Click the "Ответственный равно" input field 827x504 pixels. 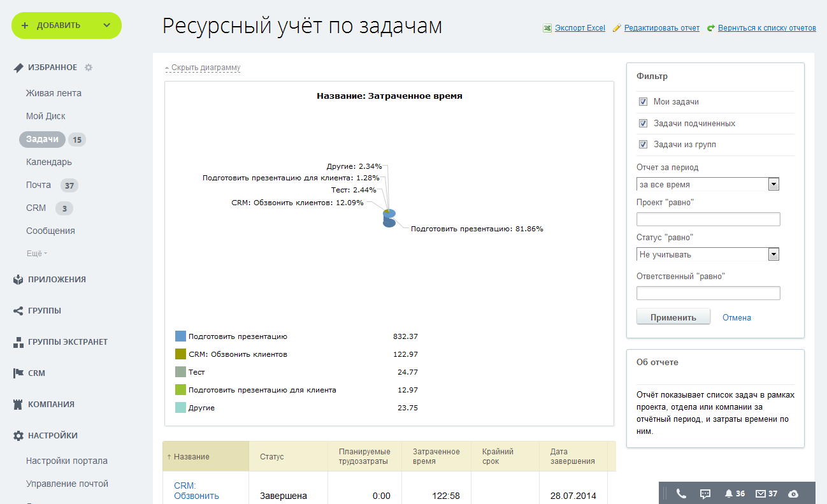click(x=708, y=293)
